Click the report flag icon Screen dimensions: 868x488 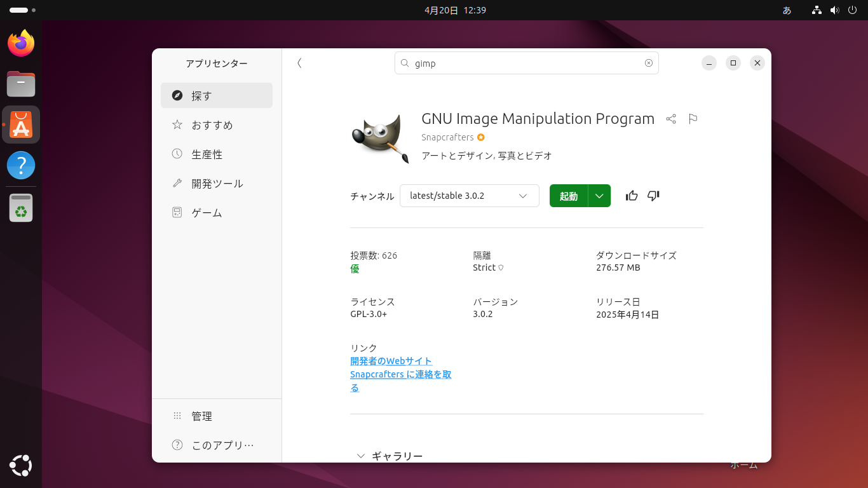click(x=693, y=119)
